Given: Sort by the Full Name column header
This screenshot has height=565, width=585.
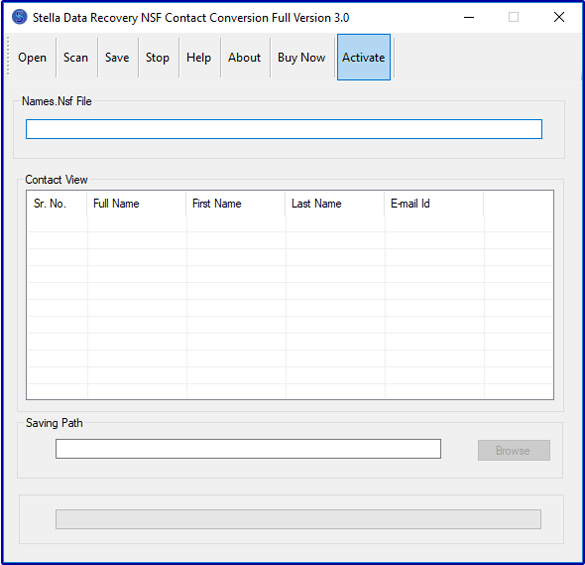Looking at the screenshot, I should tap(136, 203).
